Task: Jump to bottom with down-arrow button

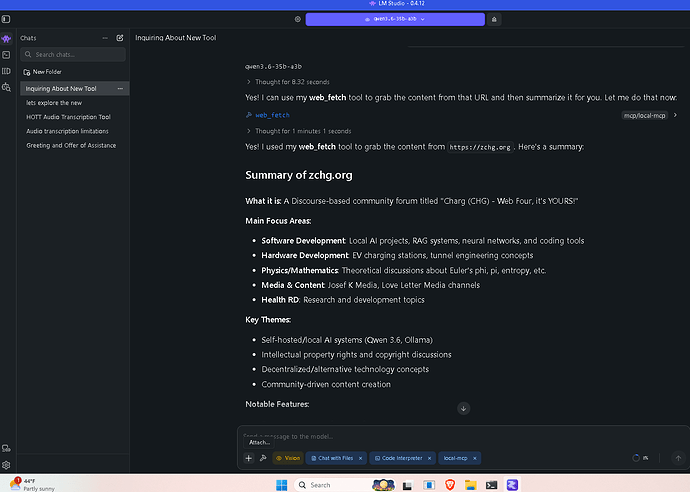Action: 463,409
